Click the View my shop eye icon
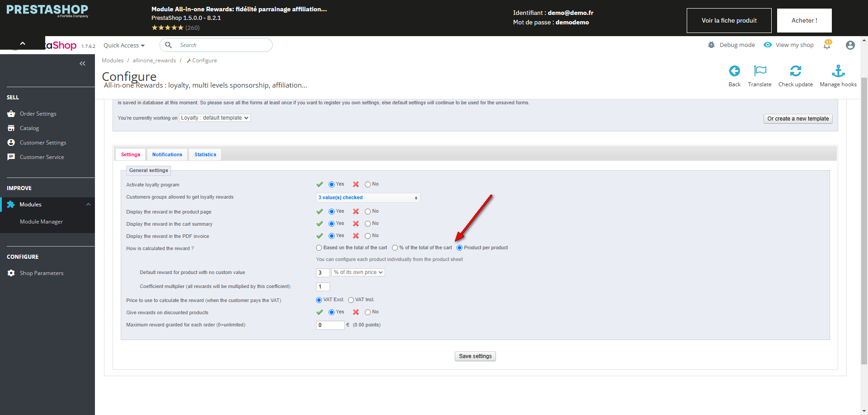This screenshot has width=868, height=415. (768, 45)
